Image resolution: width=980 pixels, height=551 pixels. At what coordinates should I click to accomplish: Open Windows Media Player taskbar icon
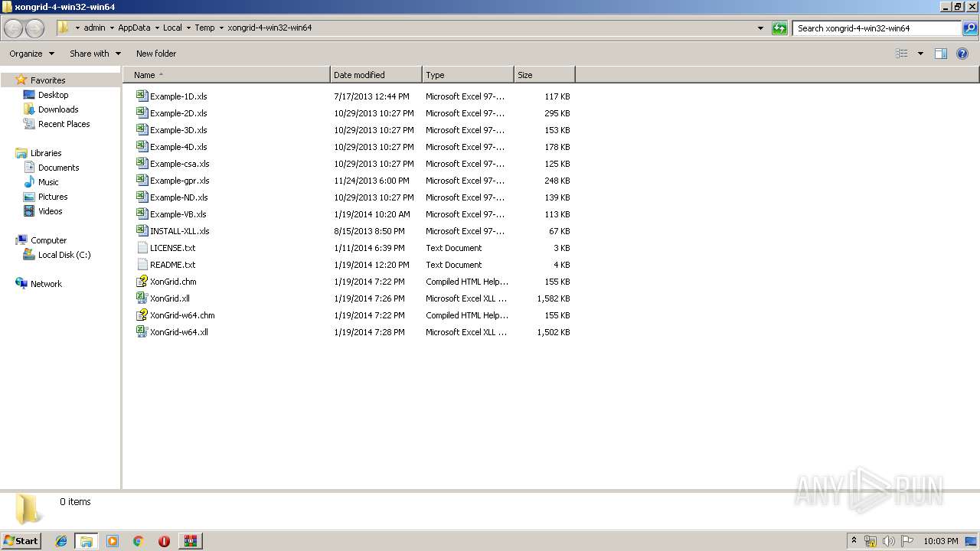[113, 541]
